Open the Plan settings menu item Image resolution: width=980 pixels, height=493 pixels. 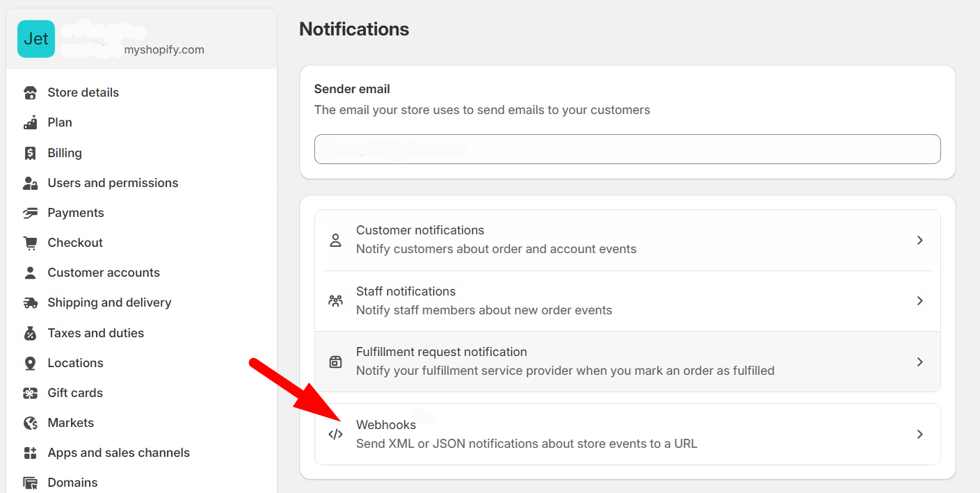click(60, 122)
